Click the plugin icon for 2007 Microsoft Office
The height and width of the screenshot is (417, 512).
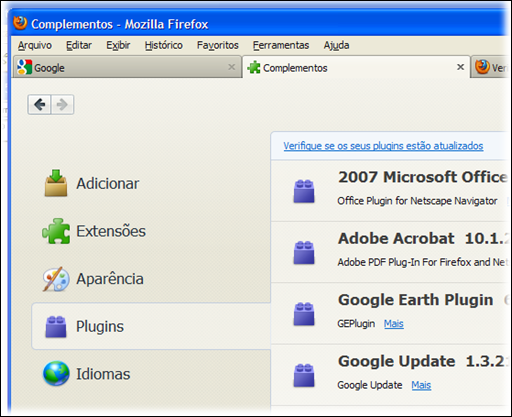(304, 191)
